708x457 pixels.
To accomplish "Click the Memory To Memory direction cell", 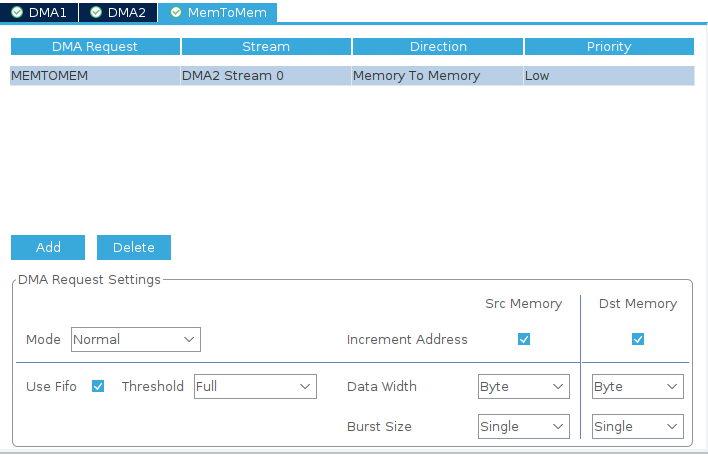I will point(437,76).
